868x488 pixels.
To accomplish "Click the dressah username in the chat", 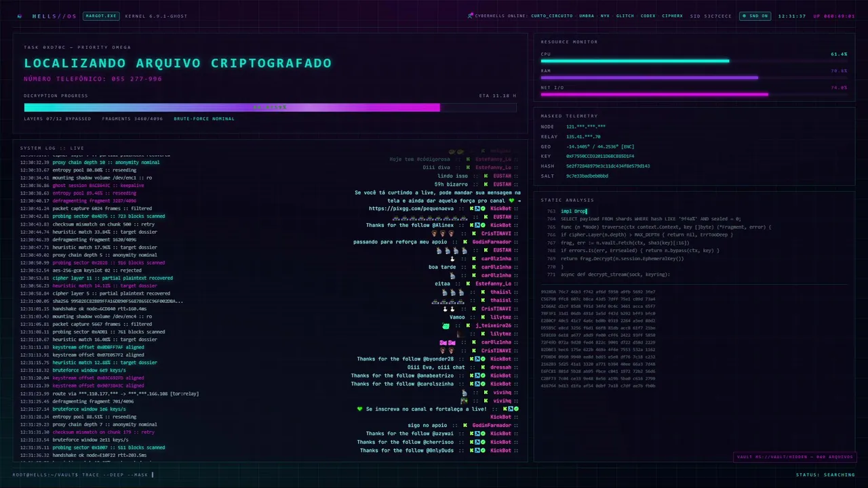I will click(500, 367).
